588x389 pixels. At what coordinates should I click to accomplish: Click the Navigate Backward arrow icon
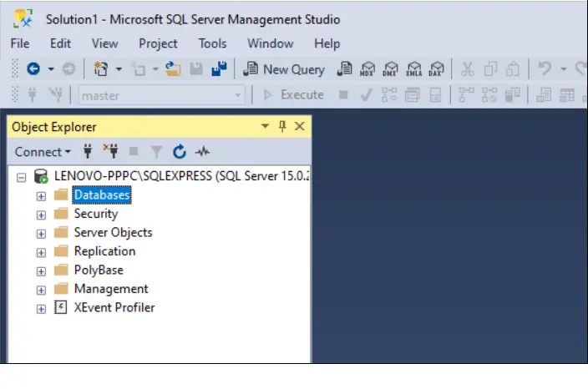pyautogui.click(x=33, y=69)
